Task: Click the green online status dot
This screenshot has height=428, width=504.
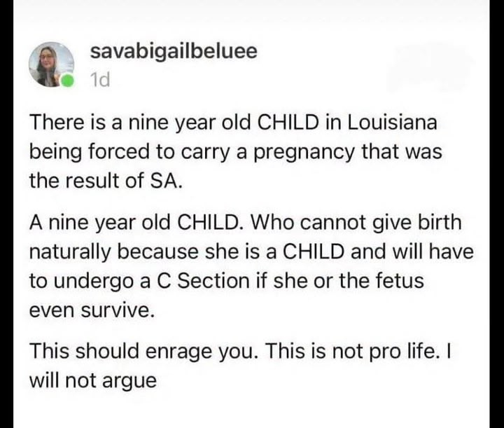Action: pyautogui.click(x=67, y=81)
